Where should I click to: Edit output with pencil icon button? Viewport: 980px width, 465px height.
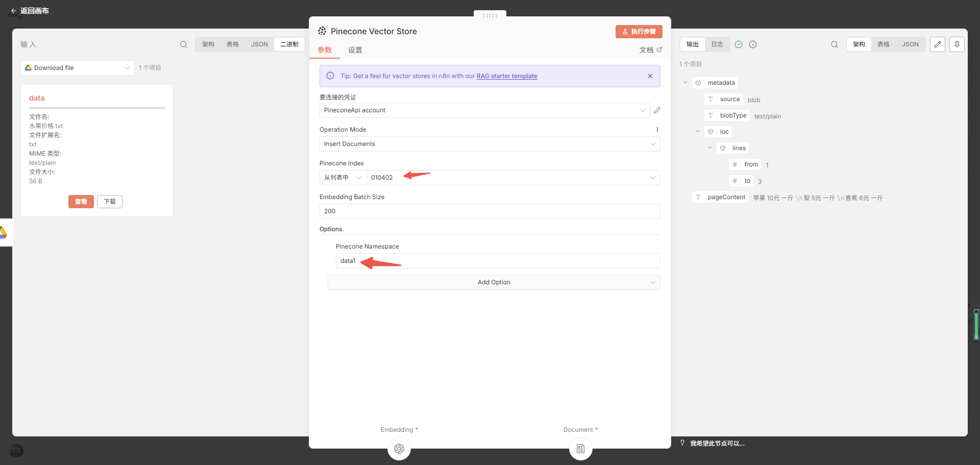pyautogui.click(x=938, y=44)
